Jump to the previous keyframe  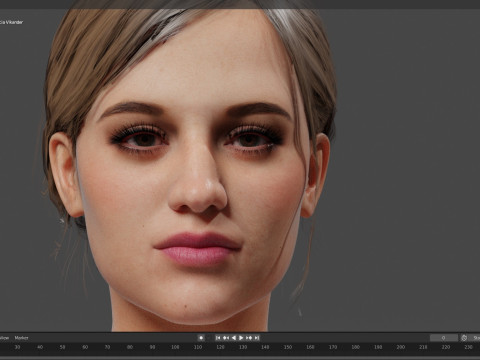point(226,338)
